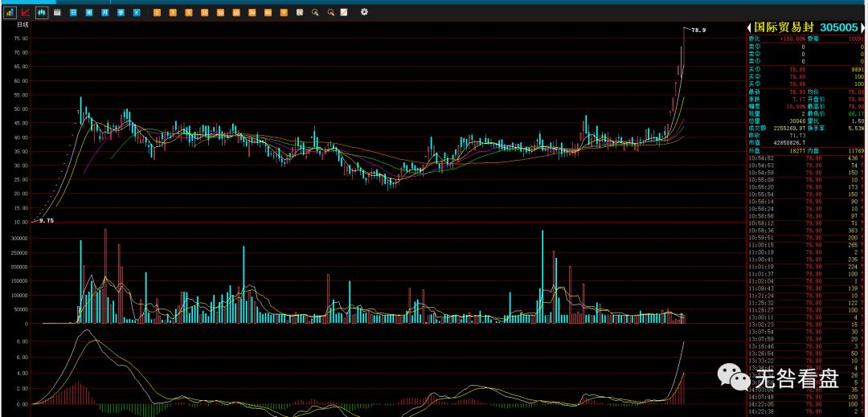Click the orange Y interval button

[x=284, y=12]
